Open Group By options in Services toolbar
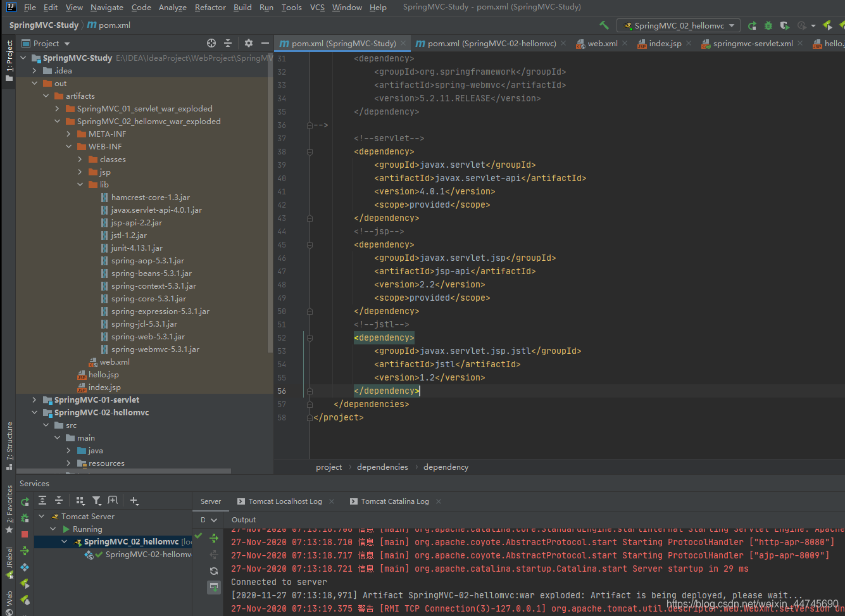845x616 pixels. 80,500
